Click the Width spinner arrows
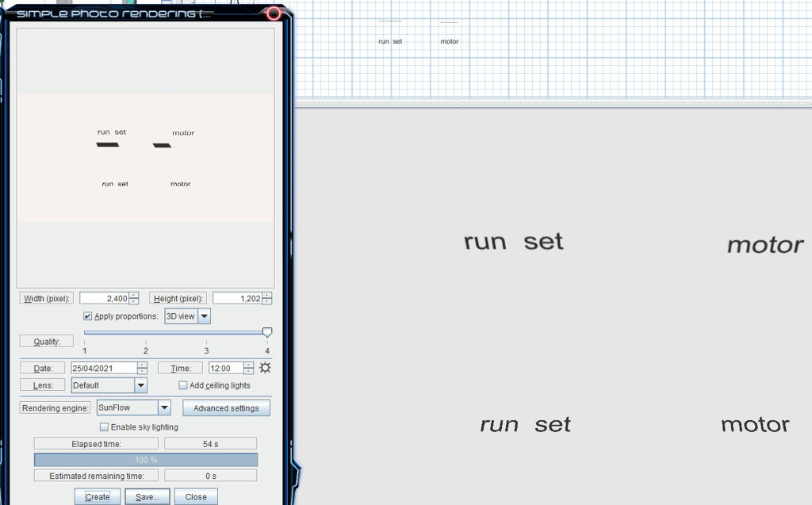The height and width of the screenshot is (505, 812). 133,298
